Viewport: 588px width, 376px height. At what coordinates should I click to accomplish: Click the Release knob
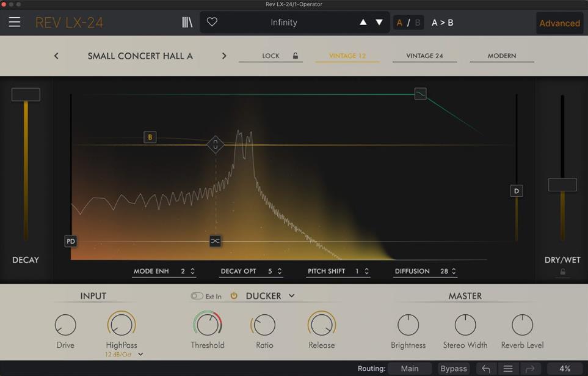322,324
